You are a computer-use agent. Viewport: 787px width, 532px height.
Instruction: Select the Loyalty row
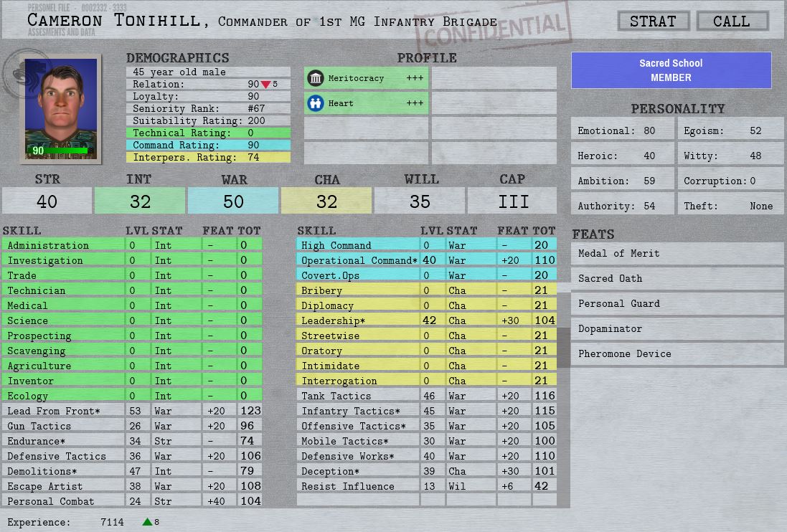coord(208,96)
